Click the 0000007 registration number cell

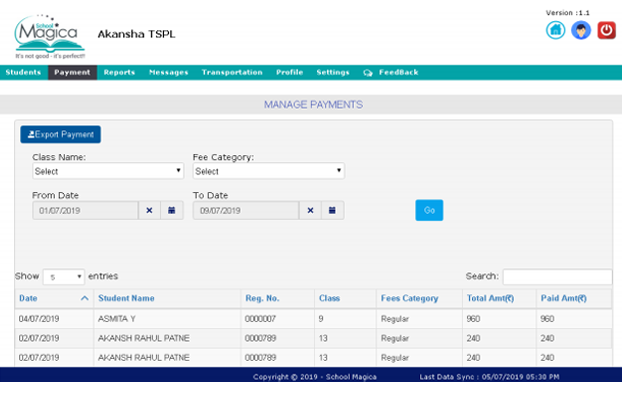point(277,319)
